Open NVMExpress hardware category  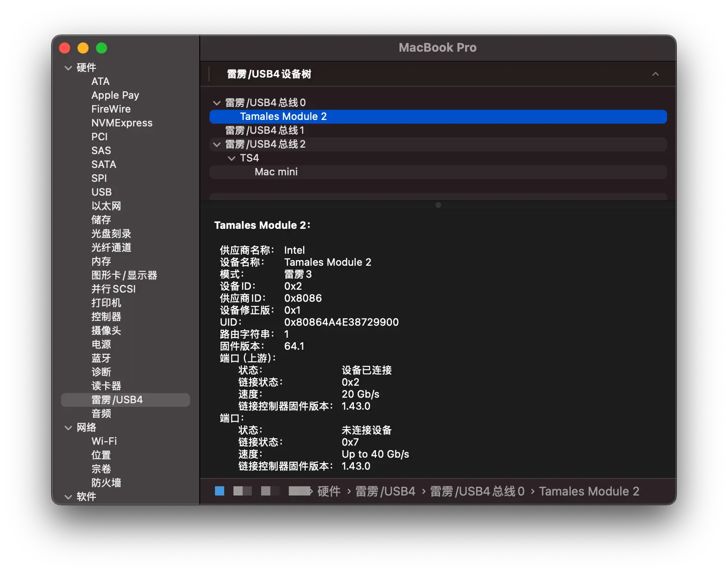click(x=122, y=123)
